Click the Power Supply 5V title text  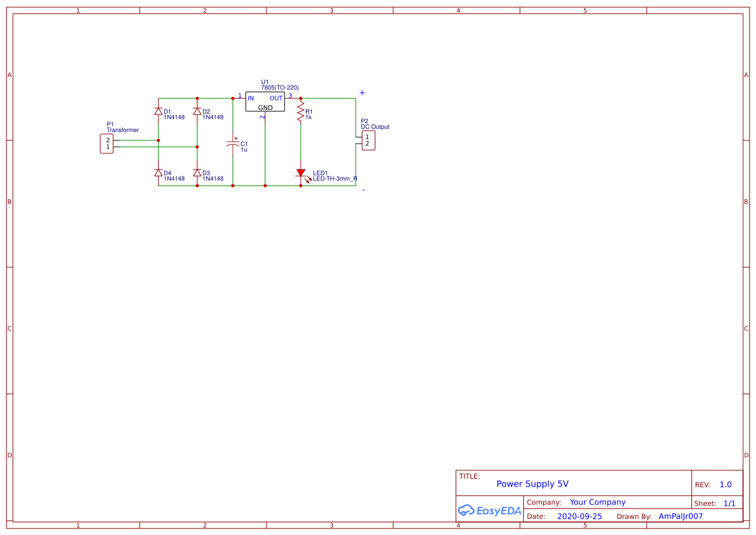pos(532,483)
